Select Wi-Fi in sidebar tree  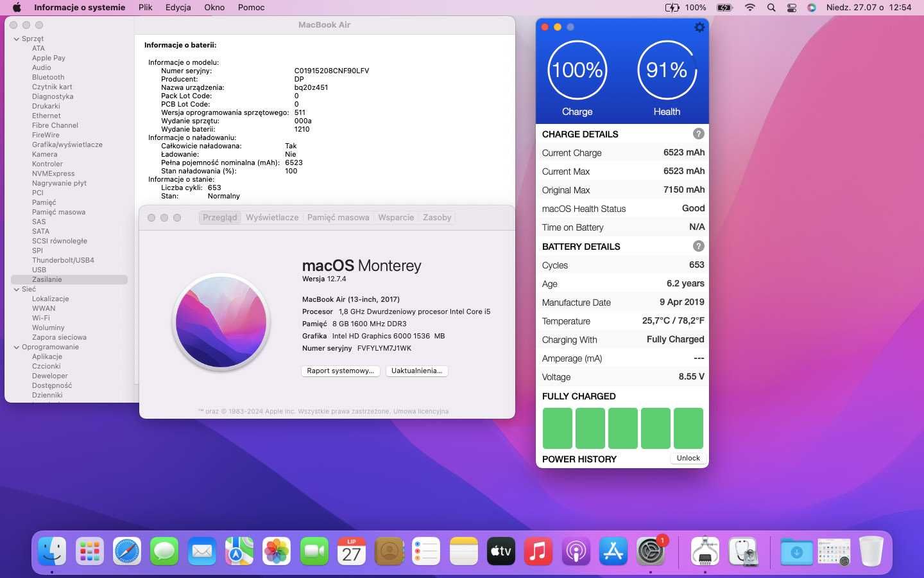click(41, 318)
